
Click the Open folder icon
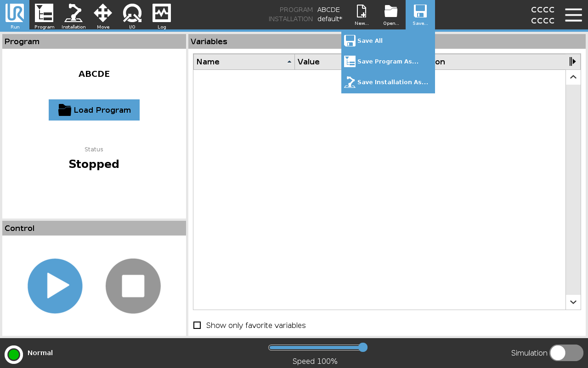click(x=391, y=15)
